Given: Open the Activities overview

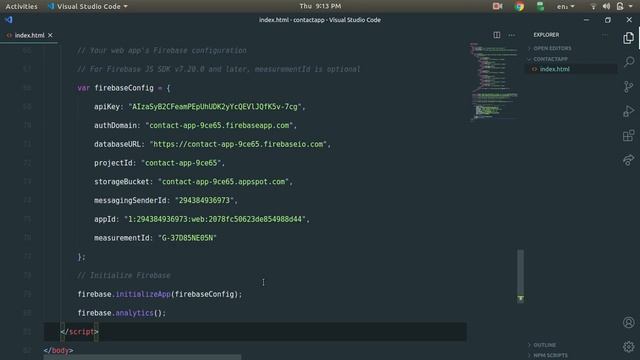Looking at the screenshot, I should pyautogui.click(x=21, y=6).
